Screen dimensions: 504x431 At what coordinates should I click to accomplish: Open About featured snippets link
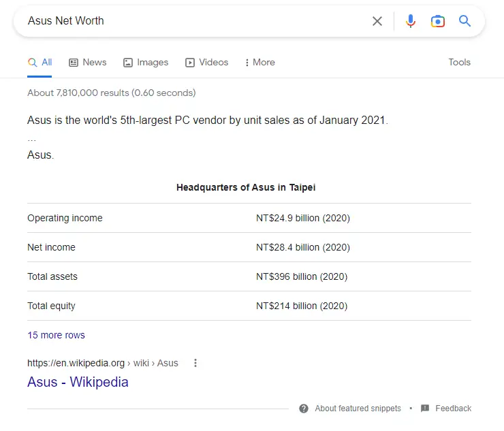(x=358, y=408)
